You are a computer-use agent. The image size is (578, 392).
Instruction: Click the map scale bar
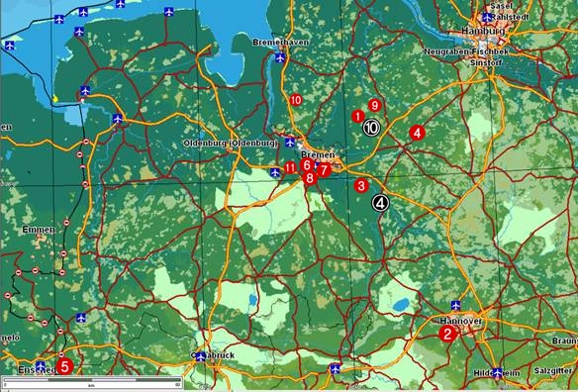(92, 382)
